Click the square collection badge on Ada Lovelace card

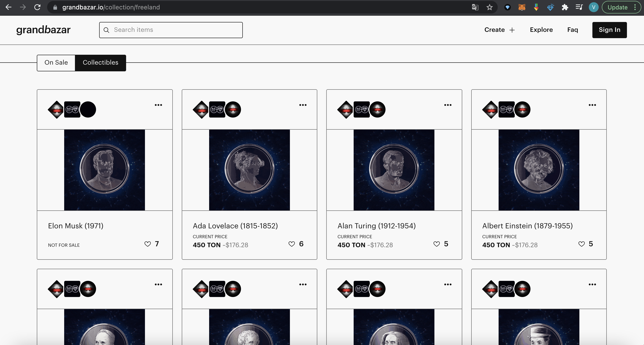tap(217, 109)
